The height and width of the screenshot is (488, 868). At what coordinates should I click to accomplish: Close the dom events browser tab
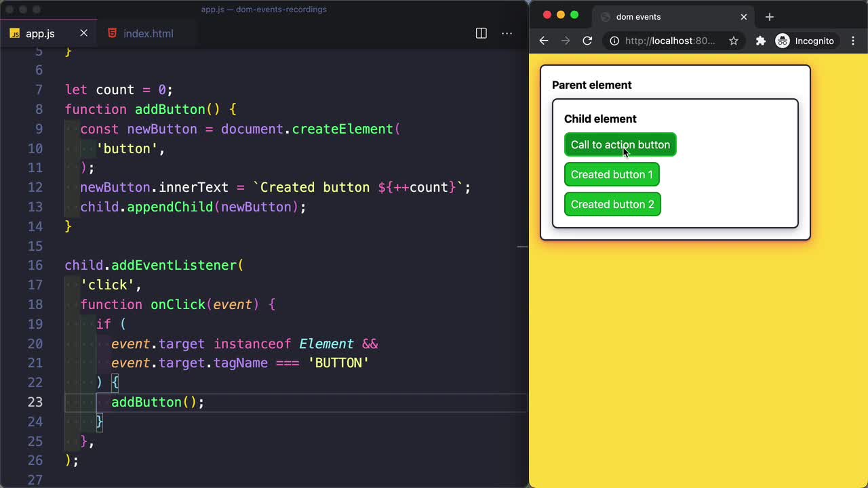tap(743, 17)
